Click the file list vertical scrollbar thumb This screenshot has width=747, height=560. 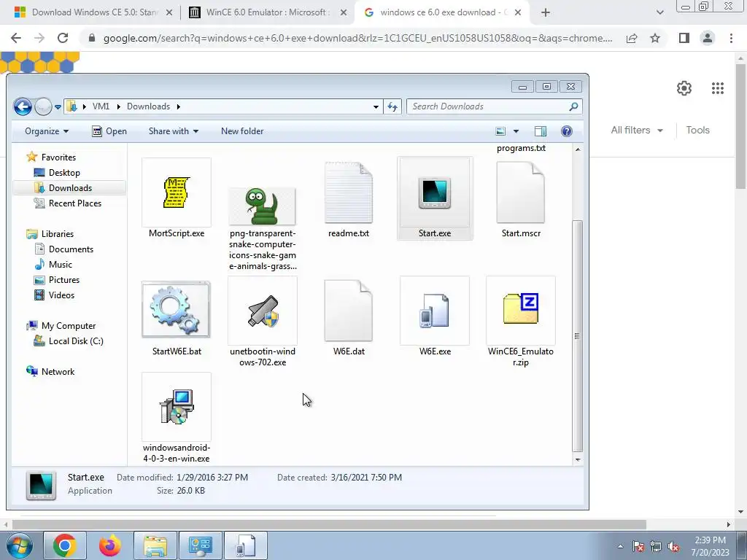578,335
